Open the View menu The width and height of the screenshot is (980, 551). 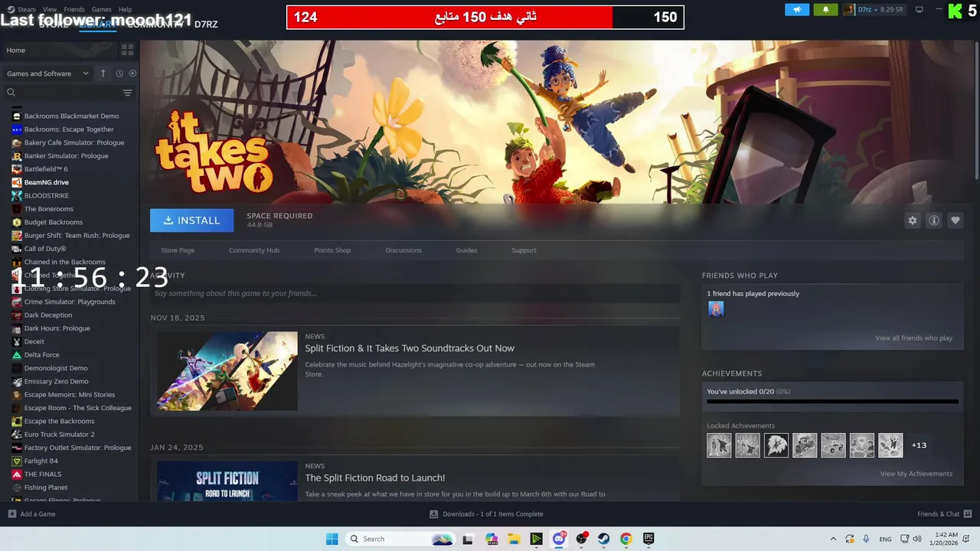tap(50, 9)
